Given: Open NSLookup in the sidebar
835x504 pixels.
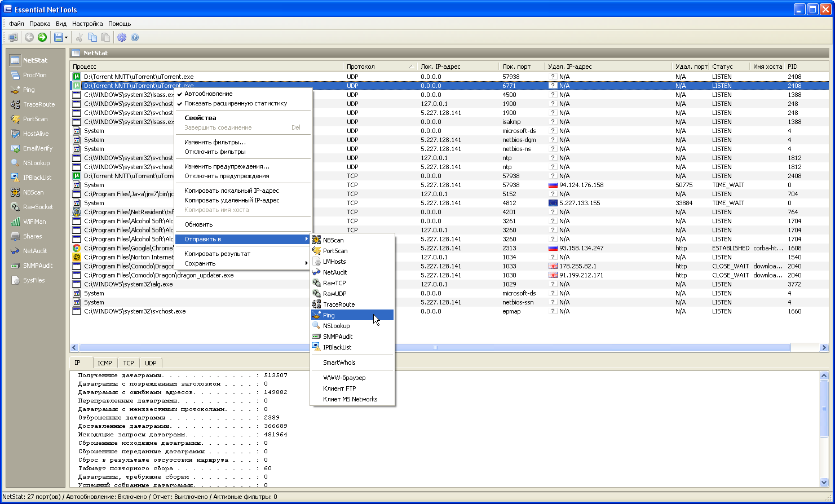Looking at the screenshot, I should click(29, 163).
